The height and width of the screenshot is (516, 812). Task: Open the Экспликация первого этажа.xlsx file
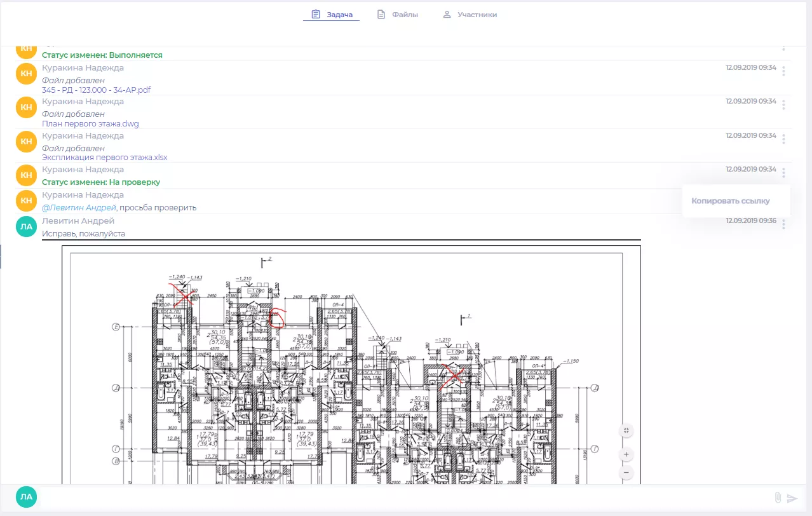point(104,156)
